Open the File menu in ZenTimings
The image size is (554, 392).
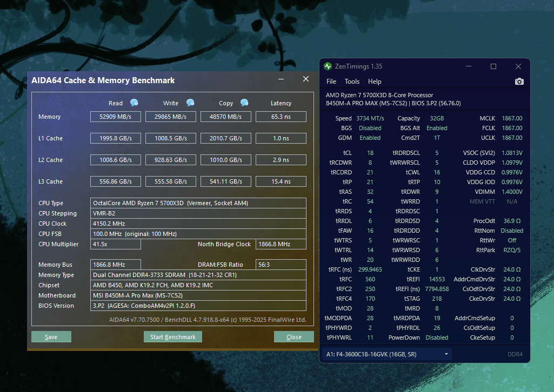331,82
